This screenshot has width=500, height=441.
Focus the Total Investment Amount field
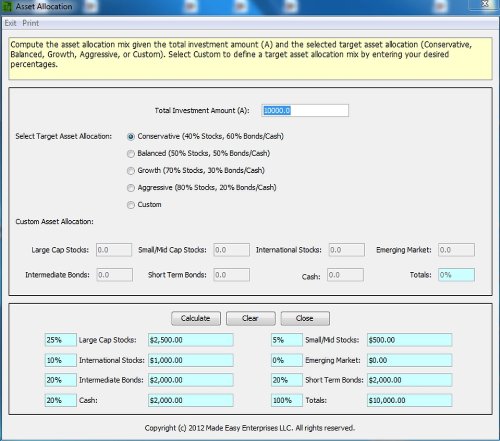(305, 110)
